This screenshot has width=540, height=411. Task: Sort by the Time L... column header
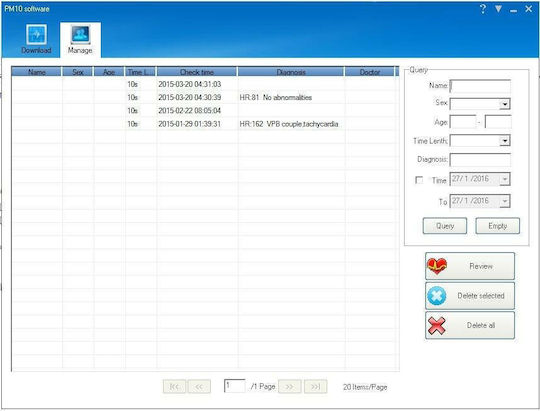point(141,72)
